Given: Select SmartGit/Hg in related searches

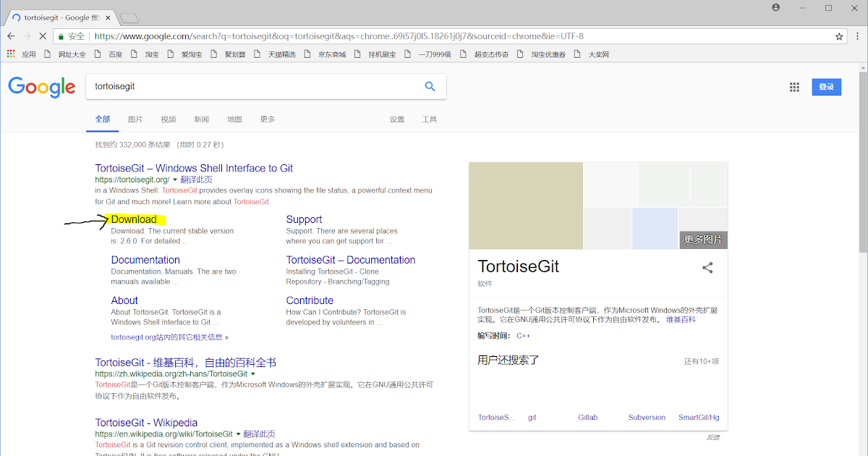Looking at the screenshot, I should click(x=699, y=418).
